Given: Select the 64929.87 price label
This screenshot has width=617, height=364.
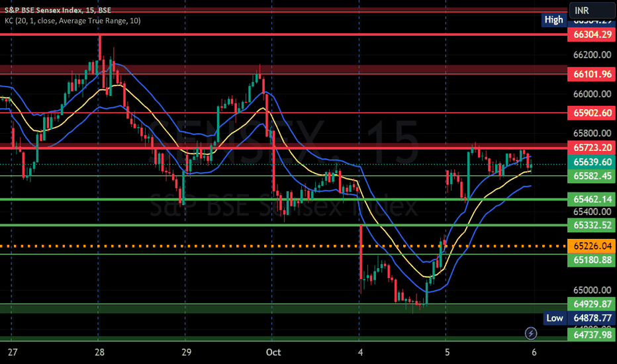Looking at the screenshot, I should point(593,304).
